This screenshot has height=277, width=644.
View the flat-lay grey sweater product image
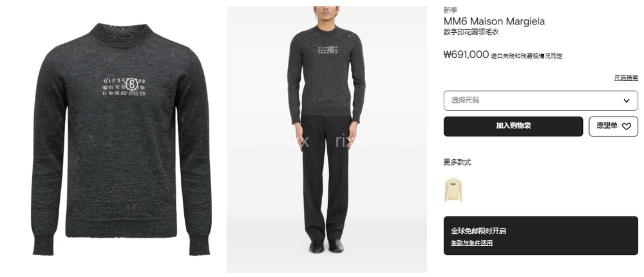point(121,139)
